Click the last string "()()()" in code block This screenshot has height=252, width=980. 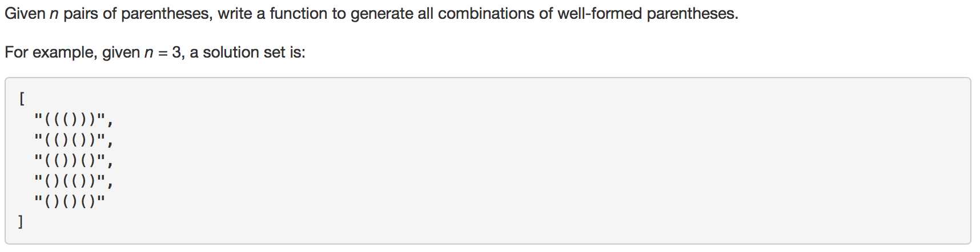pyautogui.click(x=70, y=201)
